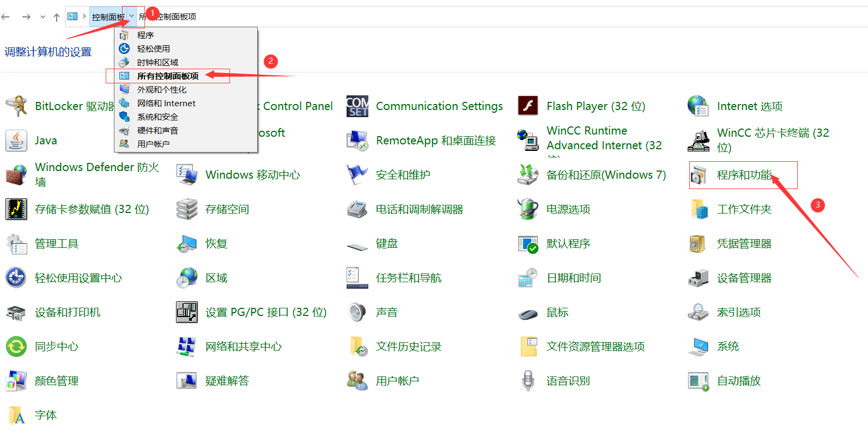This screenshot has height=432, width=868.
Task: Open the Internet Options globe icon
Action: coord(699,106)
